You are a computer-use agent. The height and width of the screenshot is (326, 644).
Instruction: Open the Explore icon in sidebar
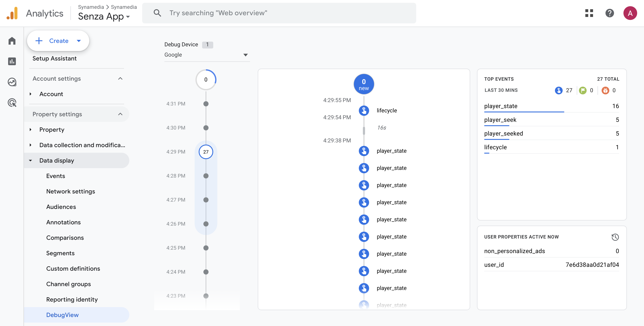coord(12,82)
